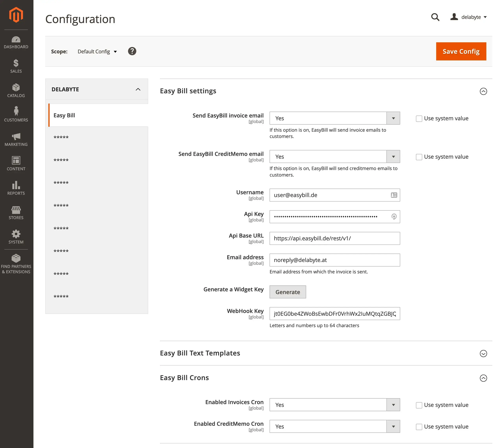
Task: Click the Generate widget key button
Action: click(287, 292)
